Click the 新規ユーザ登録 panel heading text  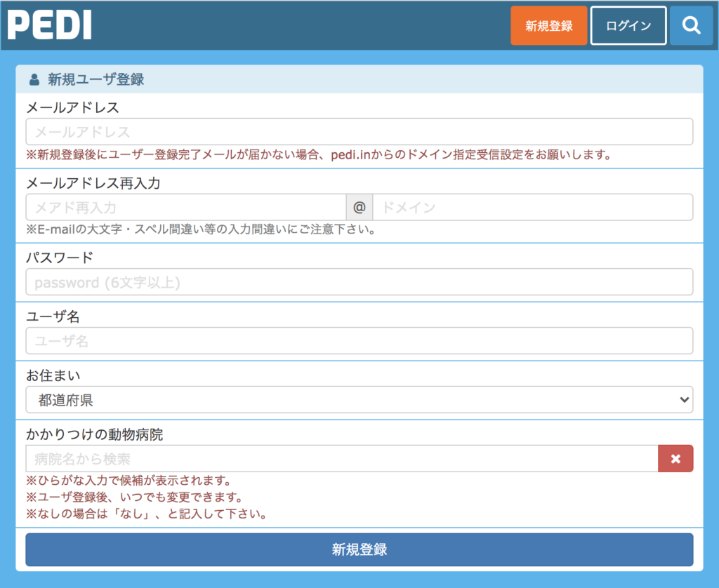click(96, 80)
